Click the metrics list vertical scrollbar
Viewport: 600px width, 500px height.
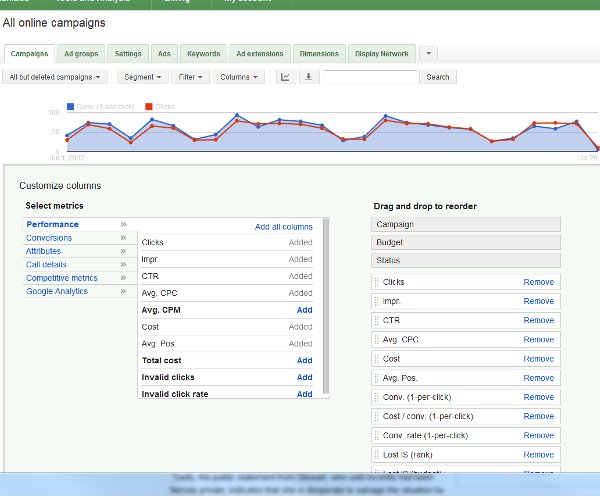coord(326,306)
